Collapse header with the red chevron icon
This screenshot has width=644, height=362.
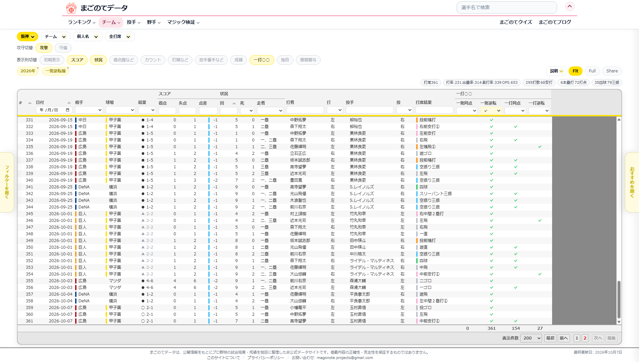(x=570, y=6)
